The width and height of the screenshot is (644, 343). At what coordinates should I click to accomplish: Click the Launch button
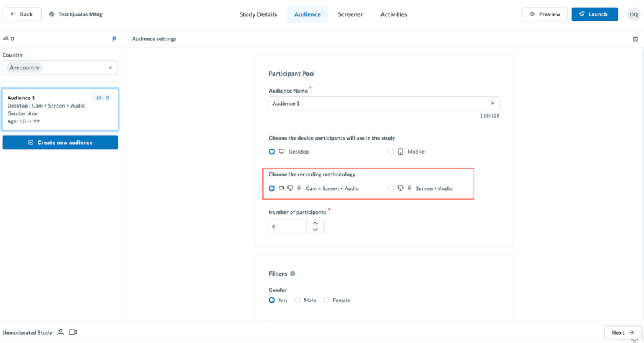pos(594,14)
